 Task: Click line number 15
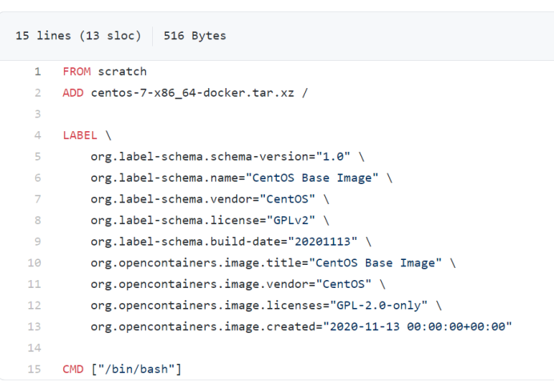[x=34, y=369]
